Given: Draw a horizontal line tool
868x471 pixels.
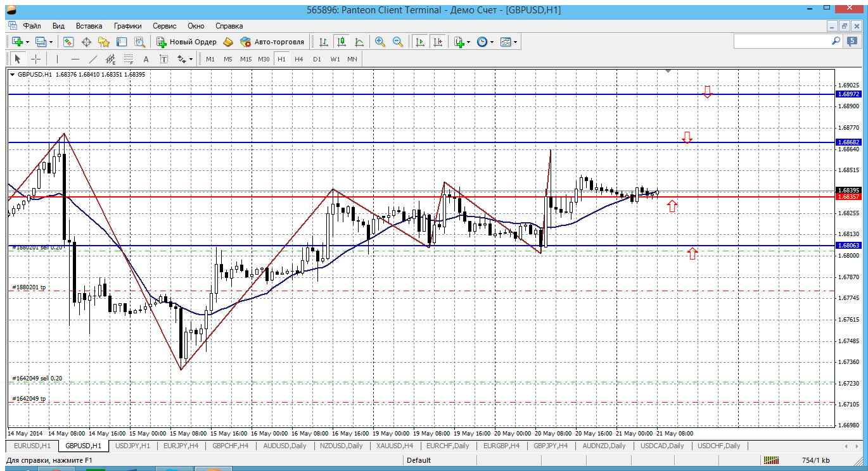Looking at the screenshot, I should tap(75, 59).
